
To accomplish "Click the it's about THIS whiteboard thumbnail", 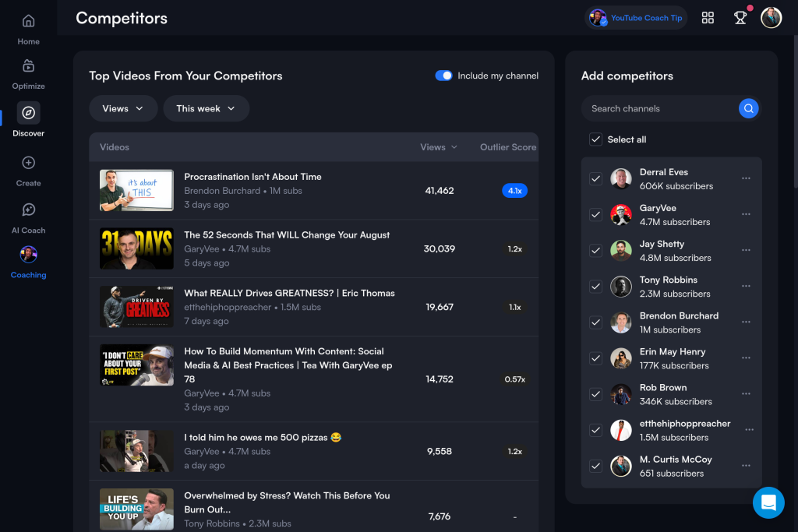I will 136,190.
